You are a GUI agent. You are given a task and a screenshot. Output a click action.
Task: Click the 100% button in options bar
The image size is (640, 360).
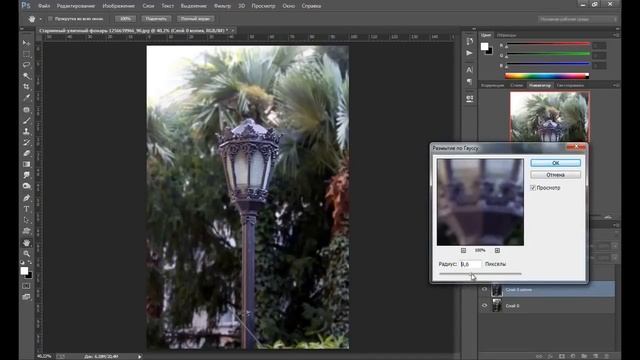pyautogui.click(x=125, y=19)
